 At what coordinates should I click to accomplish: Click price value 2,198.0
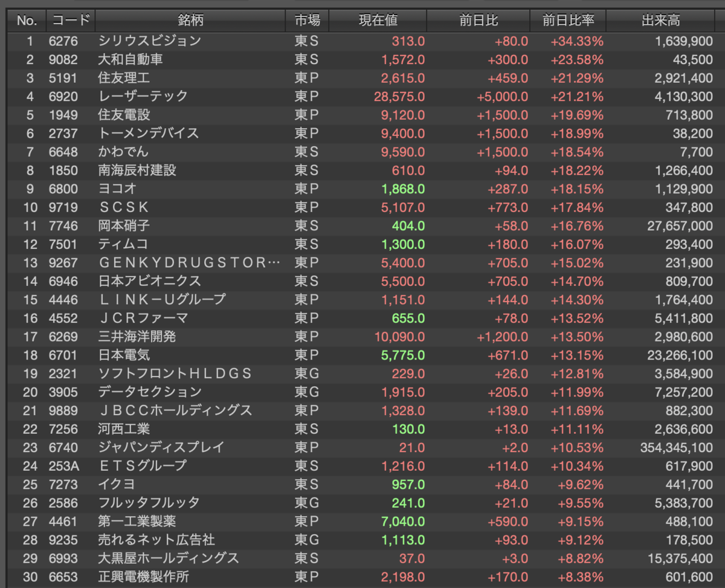pos(403,576)
